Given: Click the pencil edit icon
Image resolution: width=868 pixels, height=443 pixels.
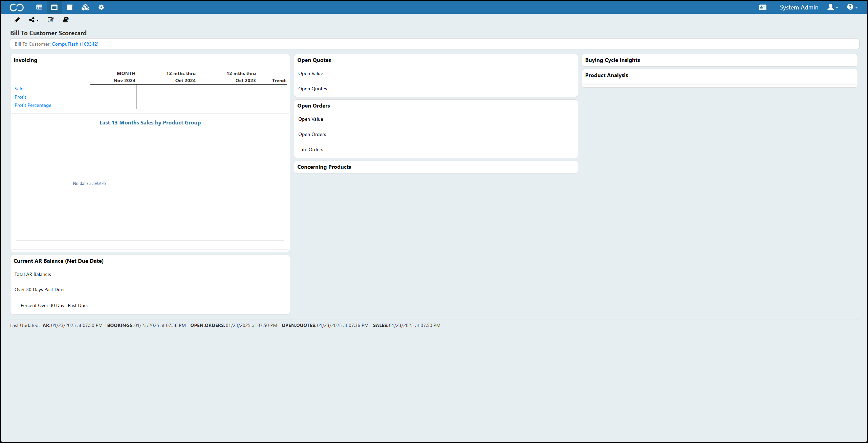Looking at the screenshot, I should 17,20.
